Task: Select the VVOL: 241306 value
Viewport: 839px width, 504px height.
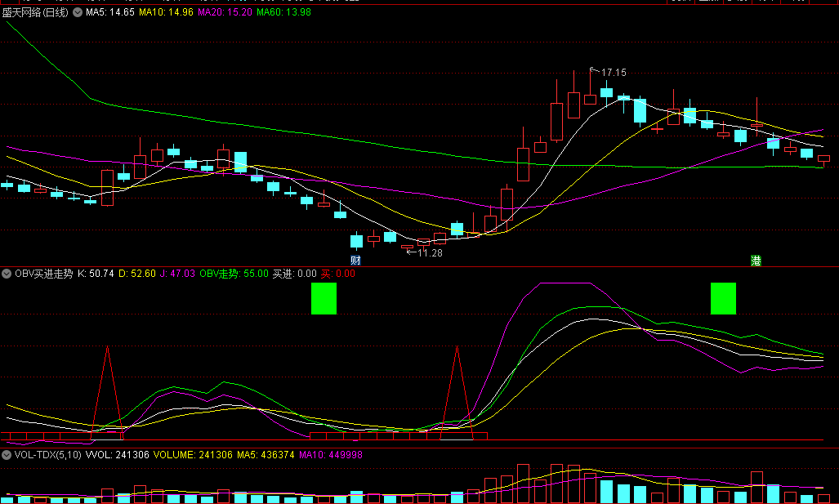Action: 117,455
